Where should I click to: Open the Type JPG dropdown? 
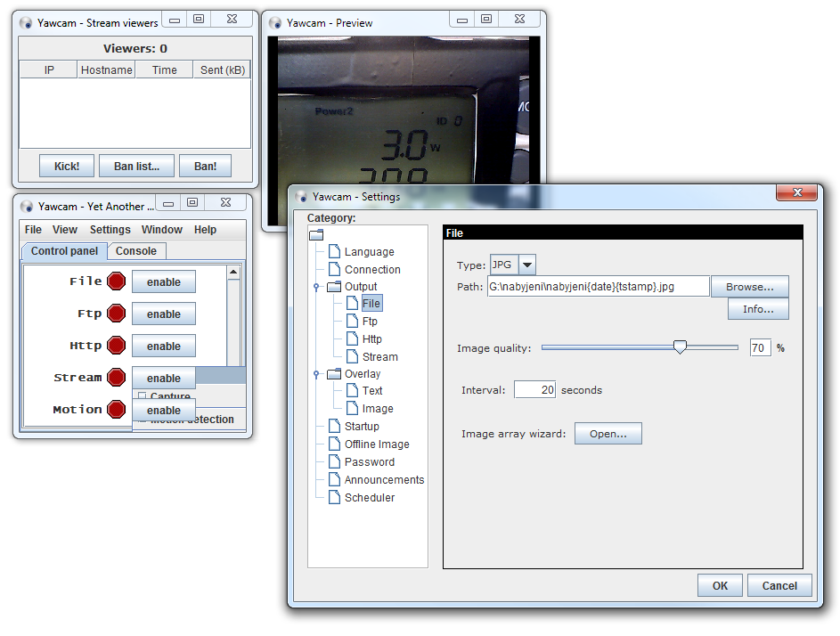point(527,265)
